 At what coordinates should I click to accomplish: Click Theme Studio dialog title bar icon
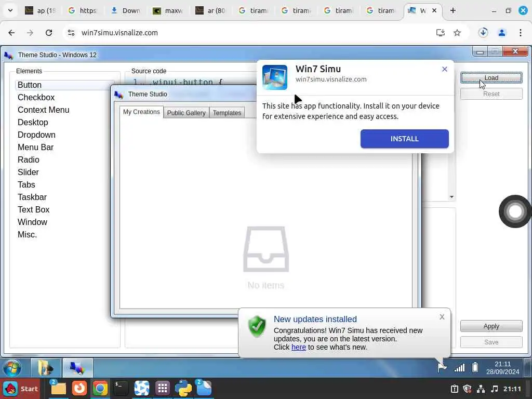tap(119, 95)
